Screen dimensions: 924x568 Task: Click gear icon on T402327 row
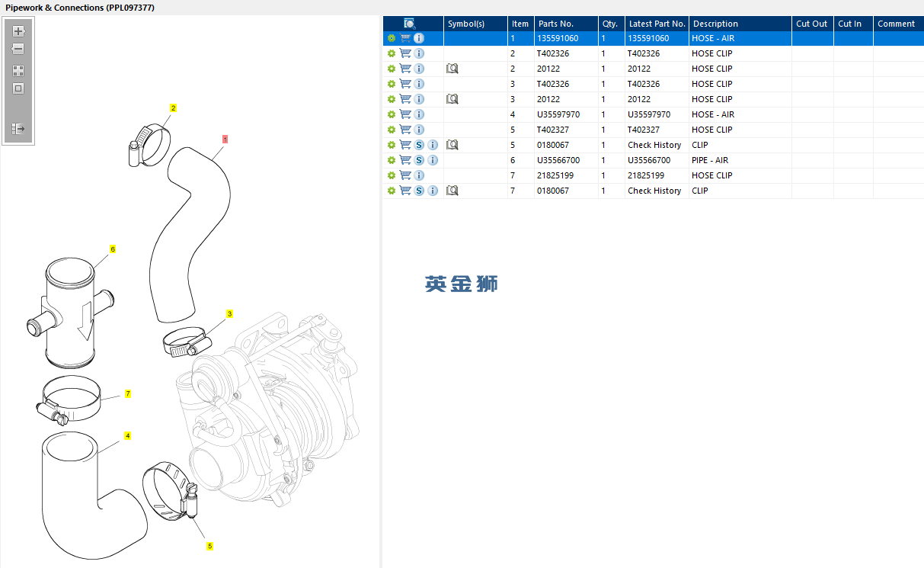[x=392, y=130]
